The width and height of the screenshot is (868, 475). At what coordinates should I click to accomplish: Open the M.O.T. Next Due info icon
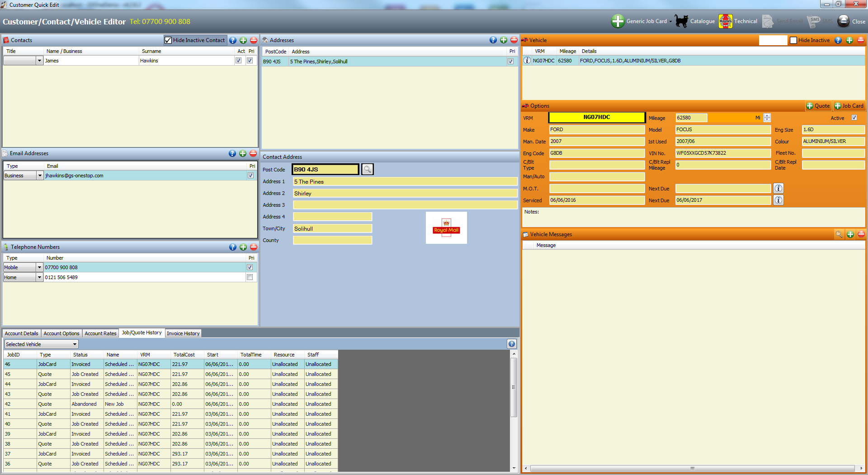778,188
